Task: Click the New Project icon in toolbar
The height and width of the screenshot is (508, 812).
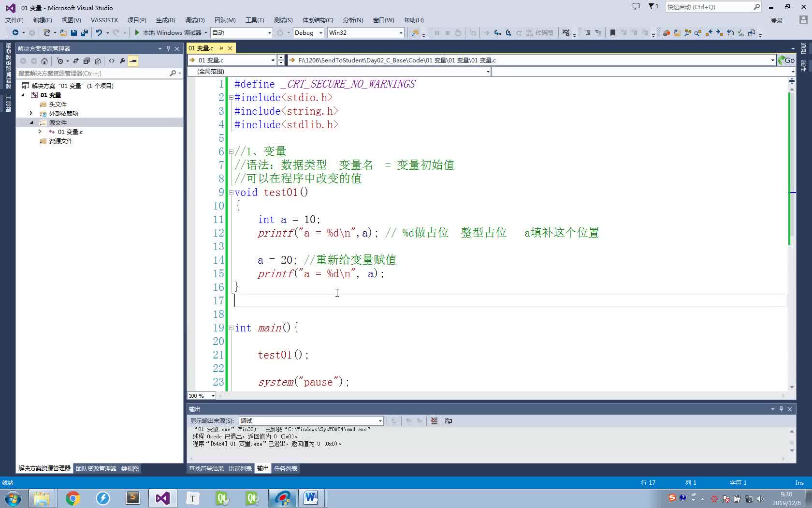Action: pos(46,32)
